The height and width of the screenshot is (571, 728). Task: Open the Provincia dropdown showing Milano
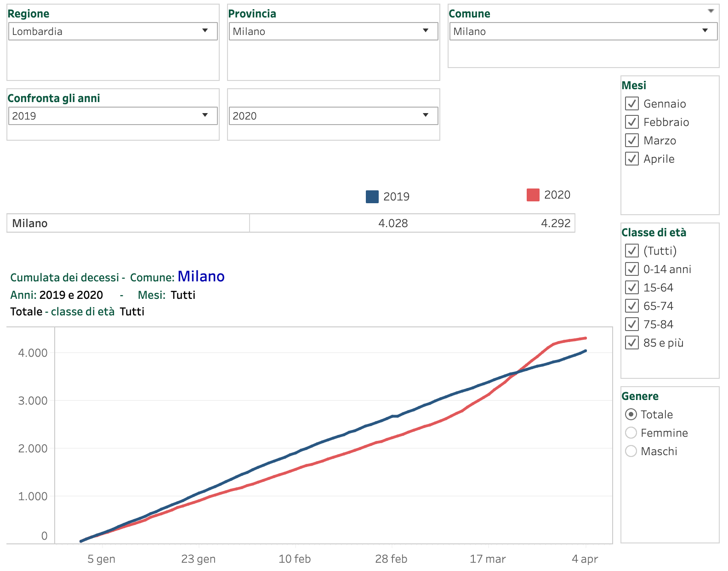click(334, 31)
